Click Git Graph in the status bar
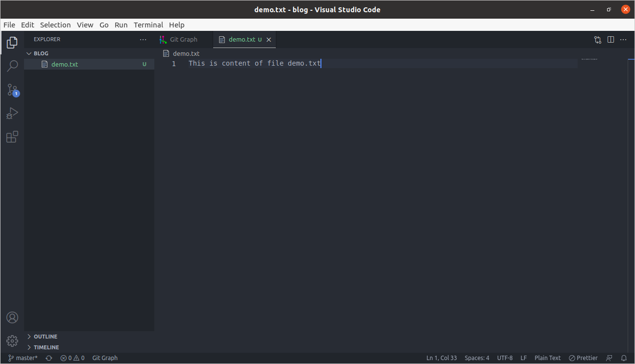 105,358
